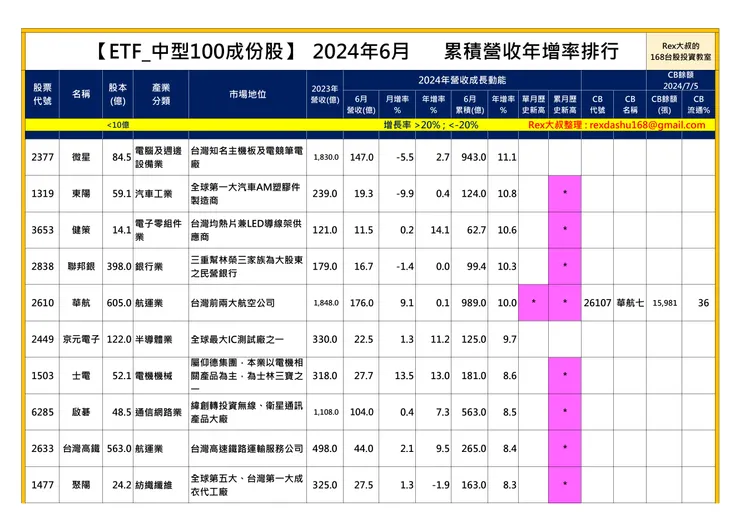The height and width of the screenshot is (523, 740).
Task: Click the 6月累積(億) column header
Action: click(470, 104)
